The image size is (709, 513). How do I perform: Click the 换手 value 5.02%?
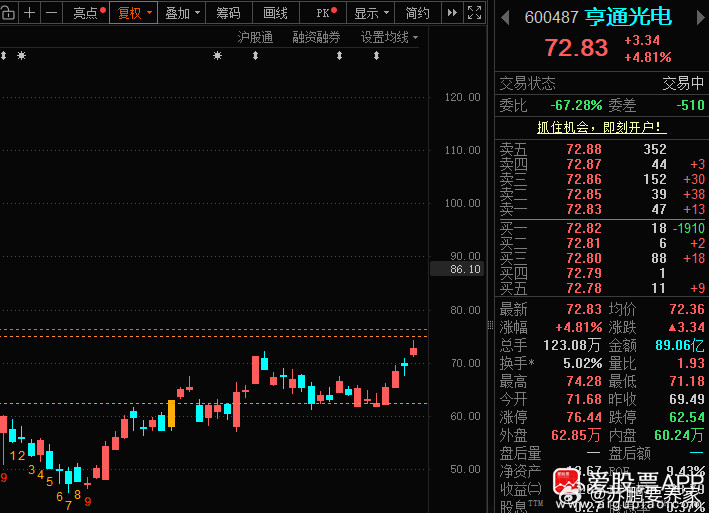[582, 363]
